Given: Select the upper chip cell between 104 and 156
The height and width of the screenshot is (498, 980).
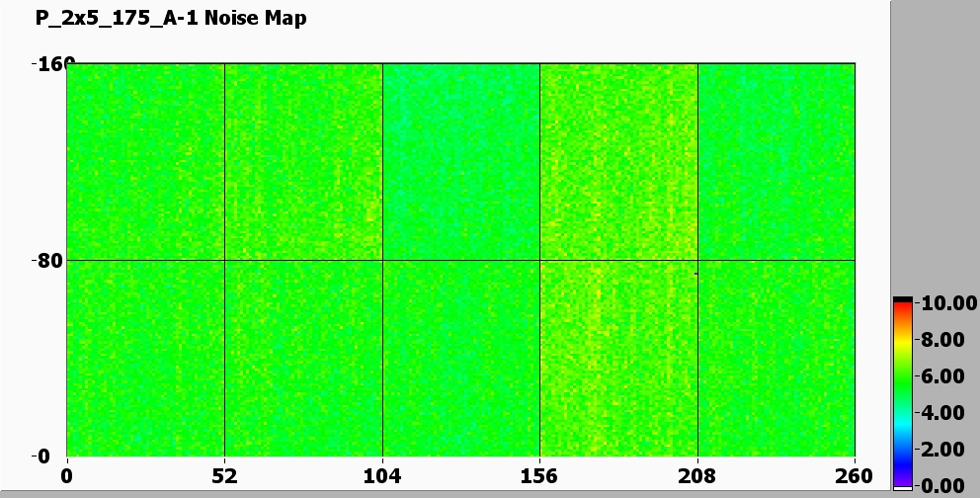Looking at the screenshot, I should tap(460, 161).
